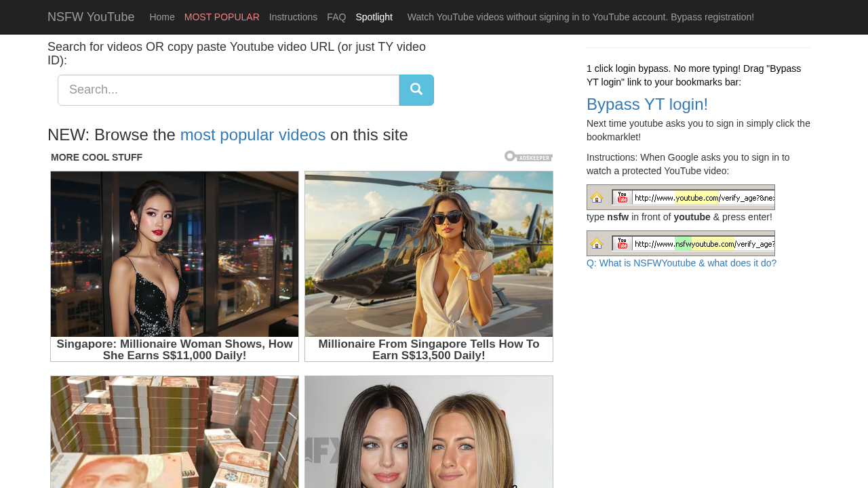Viewport: 868px width, 488px height.
Task: Click the 'MORE COOL STUFF' heading
Action: (96, 157)
